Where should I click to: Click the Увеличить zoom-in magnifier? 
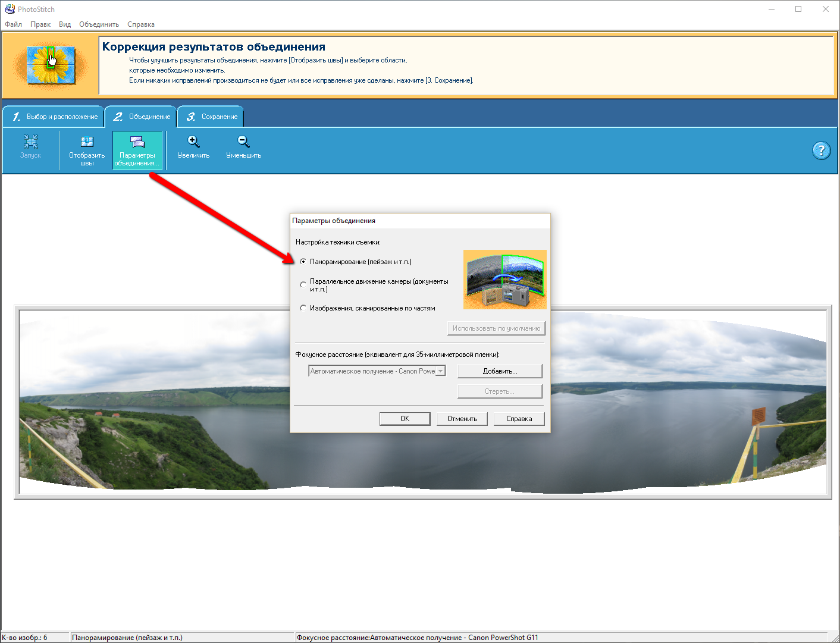[193, 142]
